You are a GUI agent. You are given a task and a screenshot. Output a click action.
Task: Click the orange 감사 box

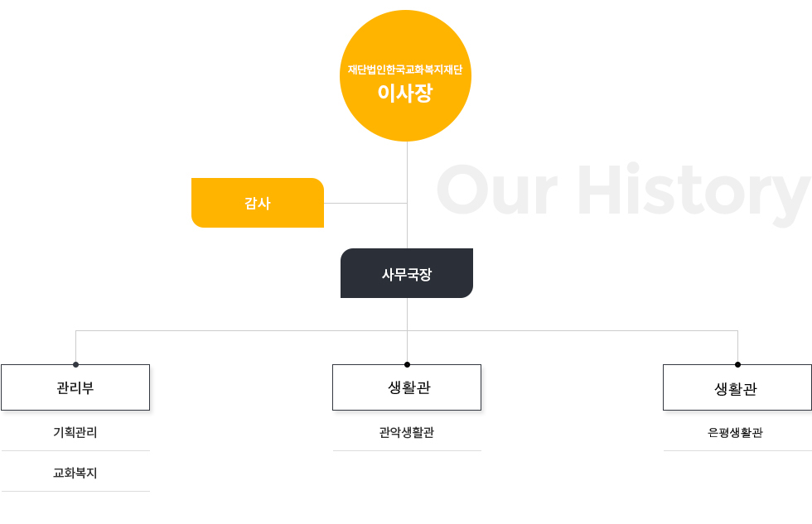tap(258, 203)
